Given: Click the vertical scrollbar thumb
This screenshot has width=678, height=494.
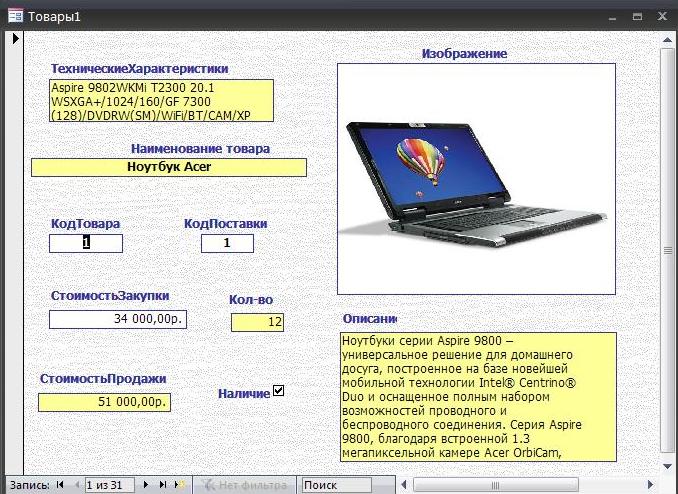Looking at the screenshot, I should 668,250.
